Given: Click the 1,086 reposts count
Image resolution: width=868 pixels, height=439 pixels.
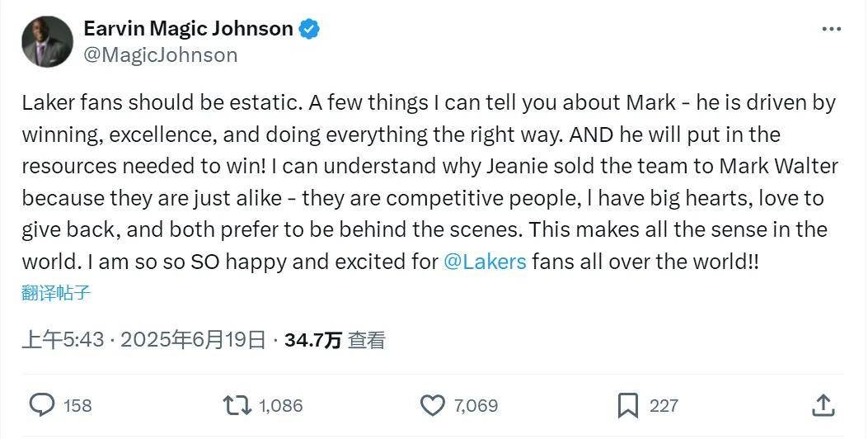Looking at the screenshot, I should tap(280, 406).
